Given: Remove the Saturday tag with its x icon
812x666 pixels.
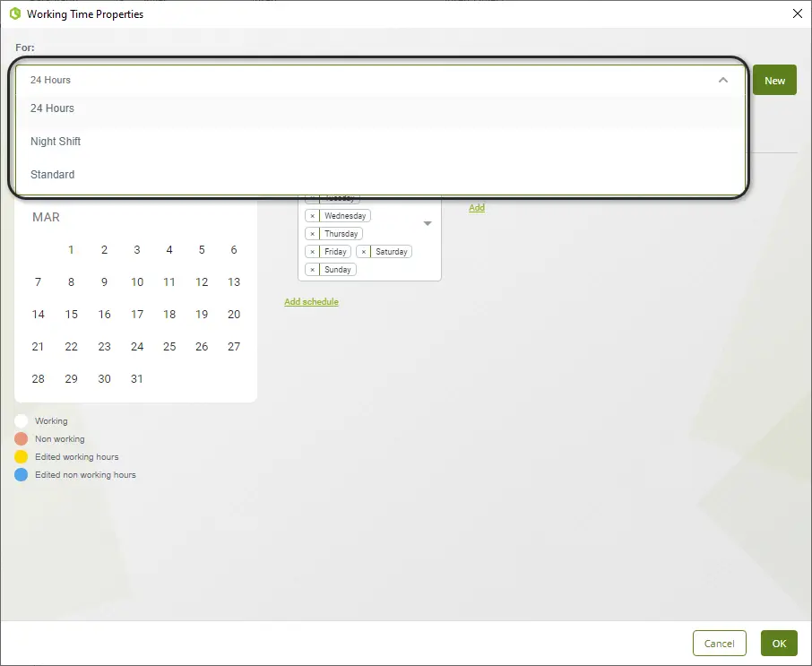Looking at the screenshot, I should point(364,252).
